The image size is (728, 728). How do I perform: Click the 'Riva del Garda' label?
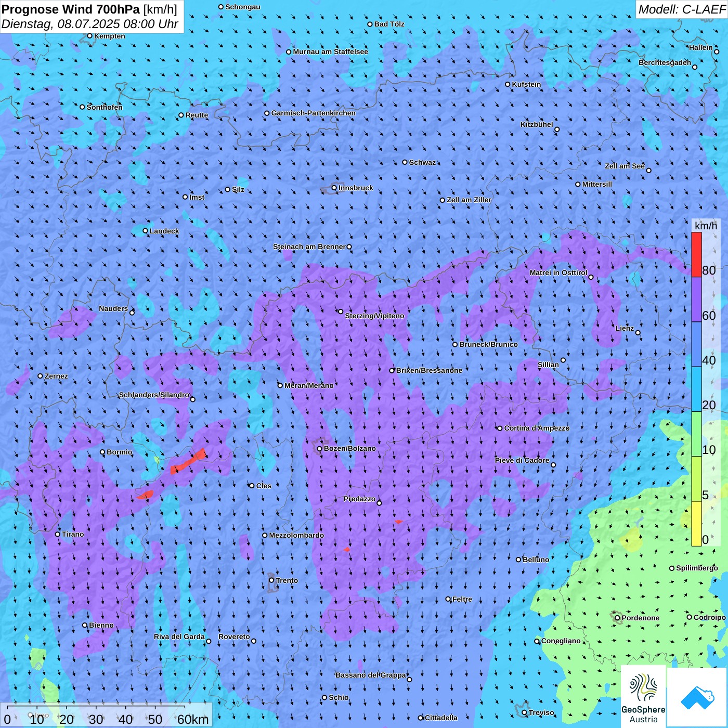pyautogui.click(x=179, y=636)
